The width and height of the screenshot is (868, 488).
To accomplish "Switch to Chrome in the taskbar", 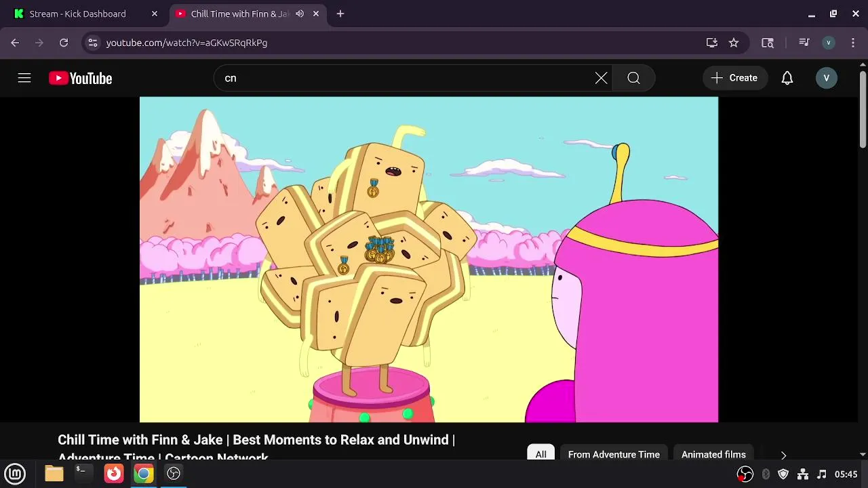I will pos(144,474).
